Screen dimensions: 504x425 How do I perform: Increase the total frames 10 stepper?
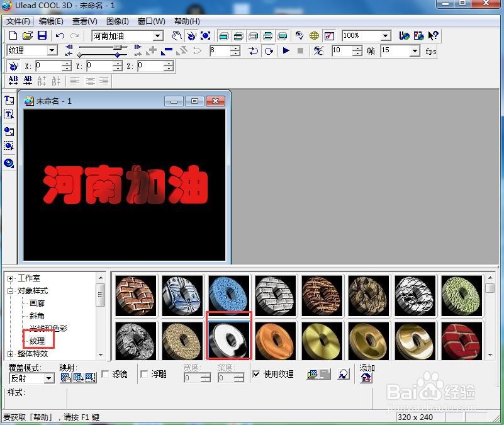(x=357, y=48)
